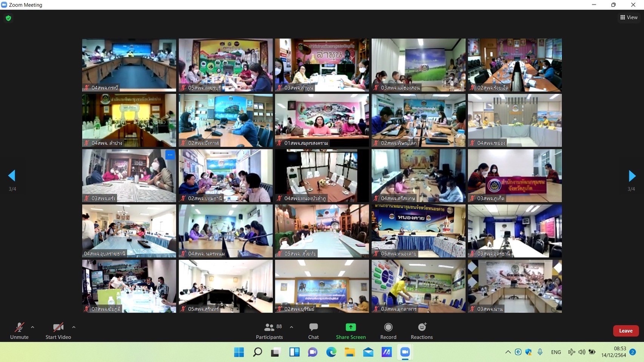Open Task View on taskbar
This screenshot has width=644, height=362.
(x=276, y=352)
